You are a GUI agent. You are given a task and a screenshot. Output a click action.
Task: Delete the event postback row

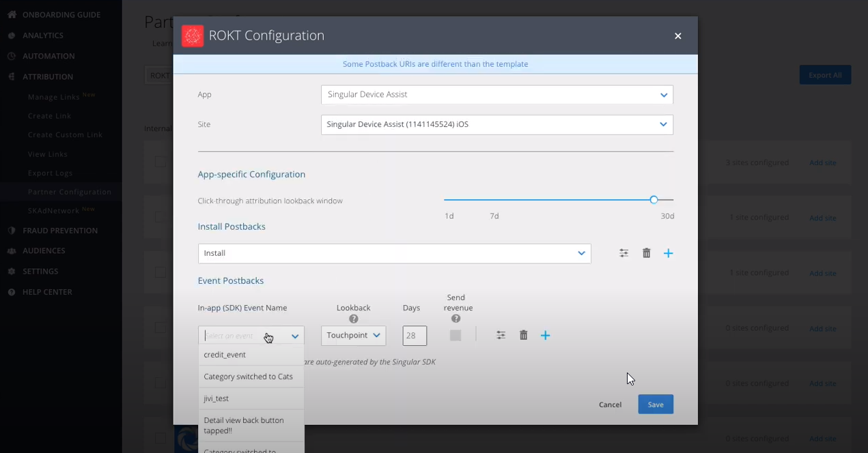coord(524,335)
